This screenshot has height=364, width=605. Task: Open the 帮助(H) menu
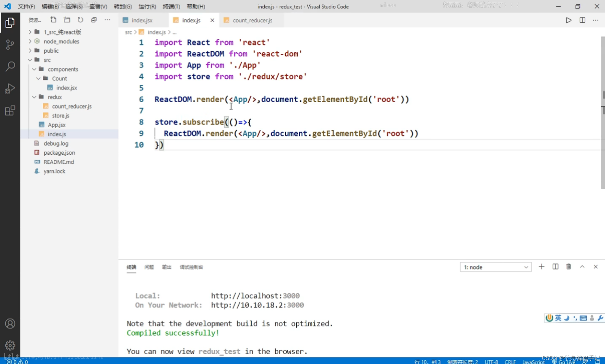[x=196, y=6]
